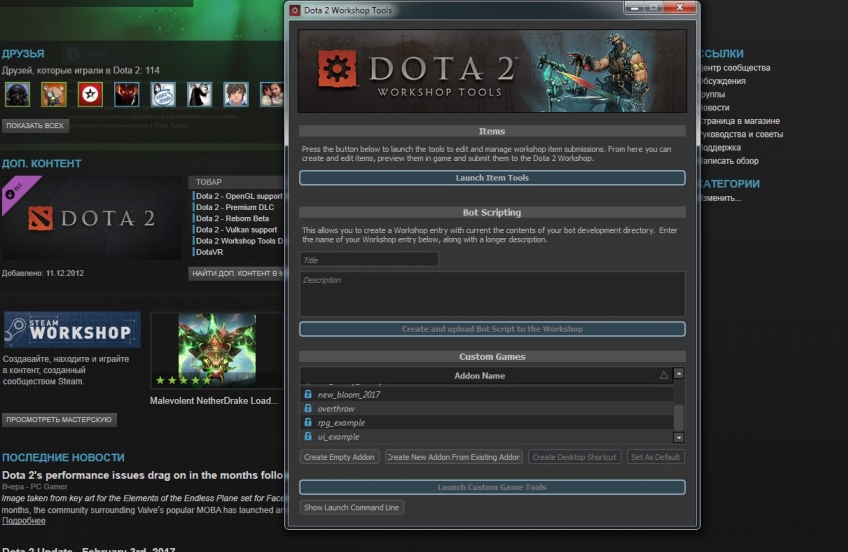The image size is (848, 552).
Task: Click lock icon beside ui_example
Action: tap(308, 436)
